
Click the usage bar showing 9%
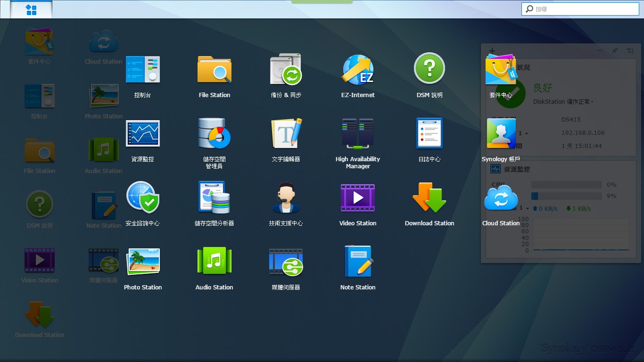(566, 196)
